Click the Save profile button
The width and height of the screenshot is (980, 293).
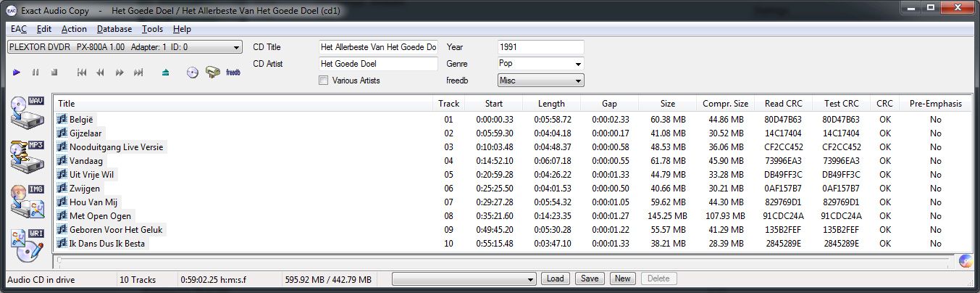click(x=590, y=278)
